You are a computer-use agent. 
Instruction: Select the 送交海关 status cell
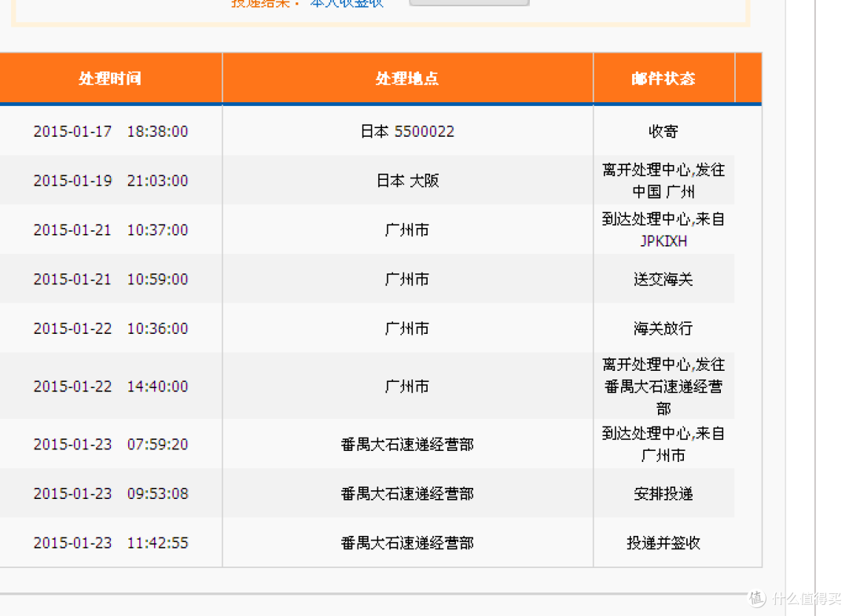663,279
